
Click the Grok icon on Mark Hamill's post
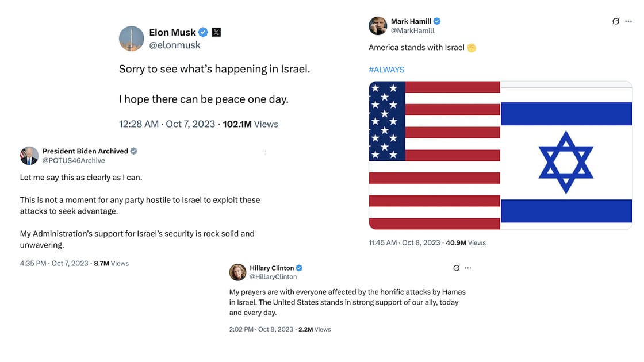click(616, 21)
